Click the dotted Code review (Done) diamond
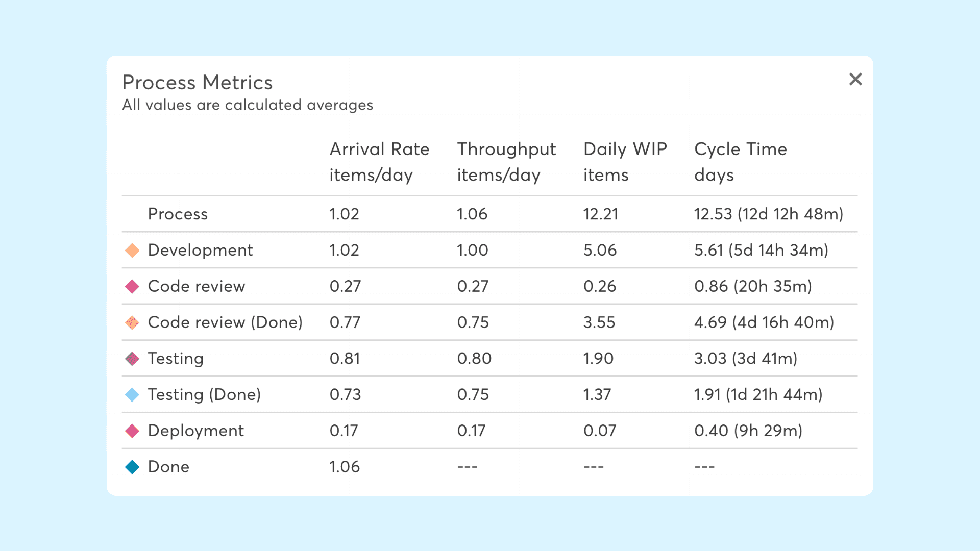Screen dimensions: 980x551 [132, 322]
